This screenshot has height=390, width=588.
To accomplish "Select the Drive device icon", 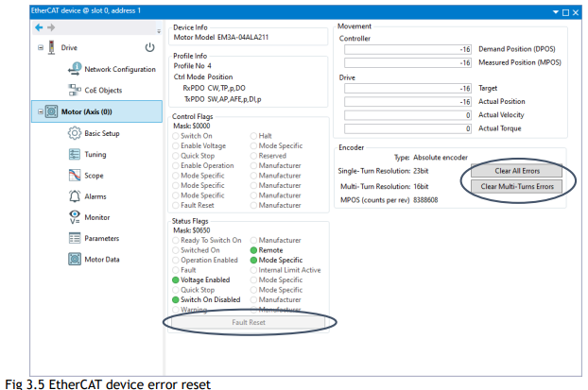I will pos(51,47).
